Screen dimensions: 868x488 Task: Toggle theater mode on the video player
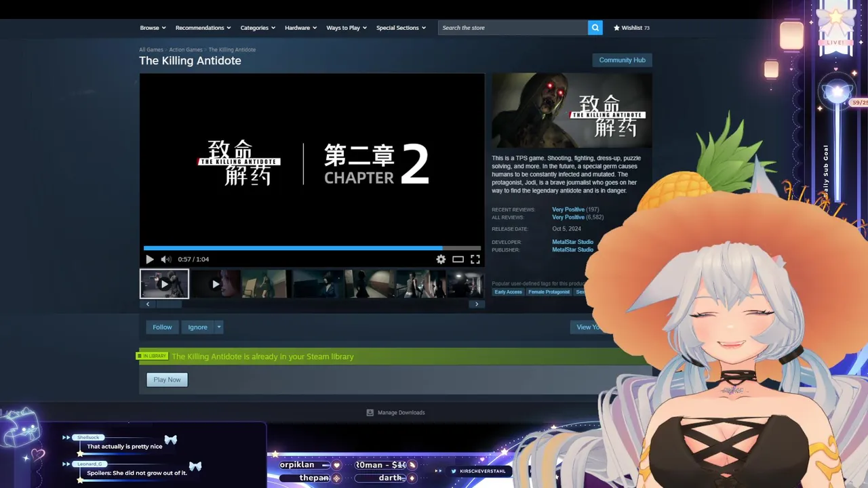pos(458,259)
